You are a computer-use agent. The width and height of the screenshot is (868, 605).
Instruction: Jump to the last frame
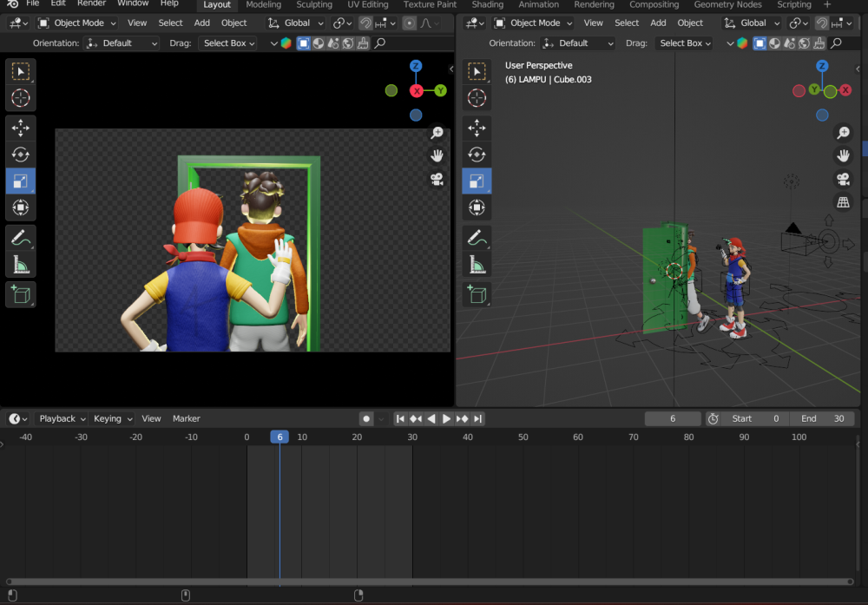(x=477, y=419)
